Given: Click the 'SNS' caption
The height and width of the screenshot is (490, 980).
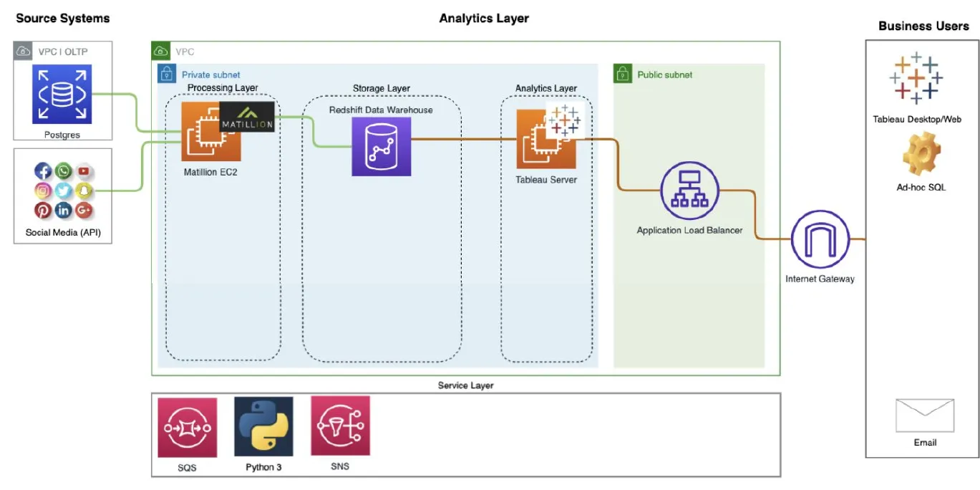Looking at the screenshot, I should [x=340, y=466].
